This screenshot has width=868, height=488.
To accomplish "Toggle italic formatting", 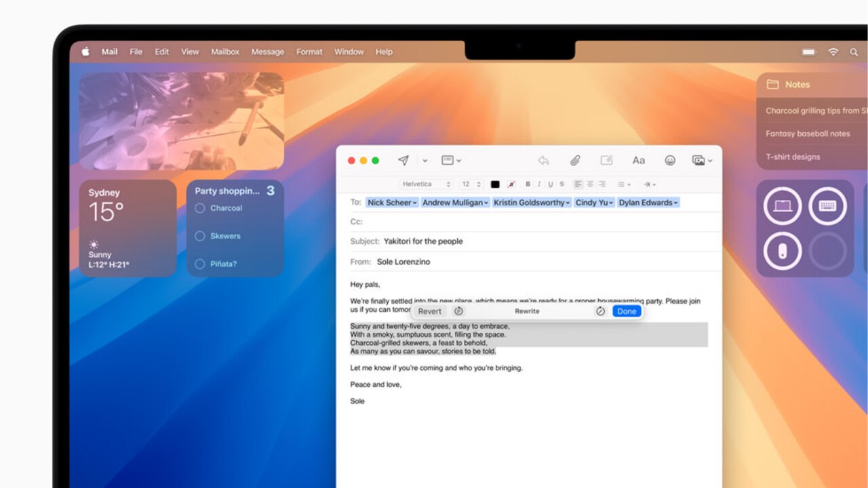I will point(539,184).
